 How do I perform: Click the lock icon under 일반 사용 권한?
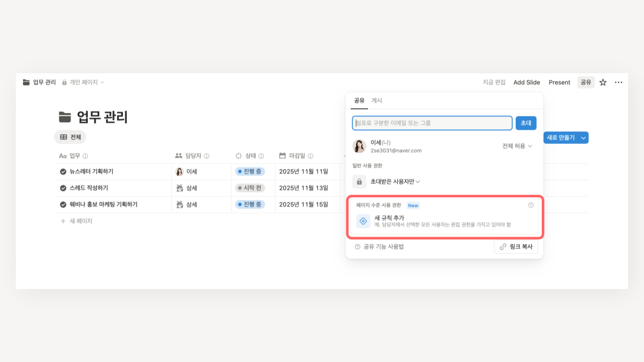click(x=359, y=182)
